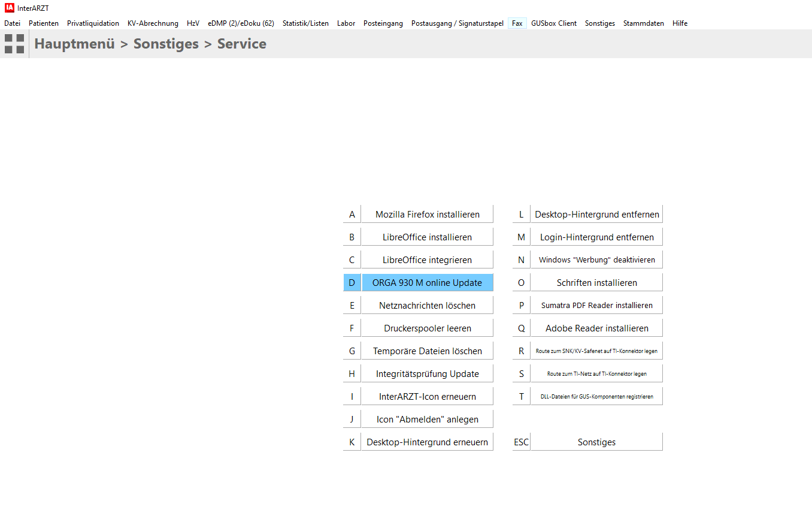Click InterARZT-Icon erneuern button

pyautogui.click(x=428, y=396)
